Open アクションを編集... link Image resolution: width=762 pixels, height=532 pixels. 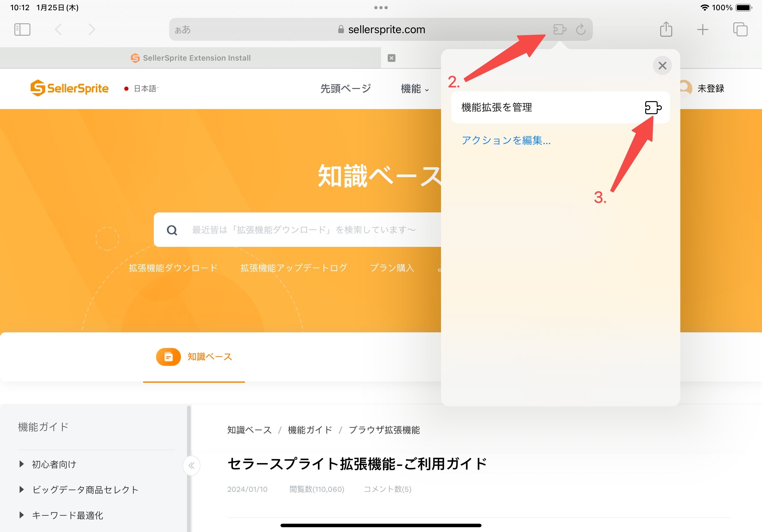[x=506, y=141]
